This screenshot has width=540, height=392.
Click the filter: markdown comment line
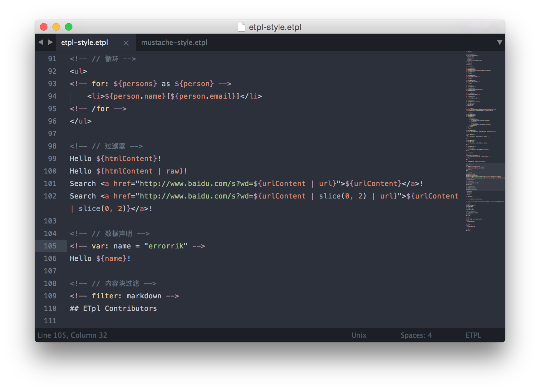pos(124,296)
